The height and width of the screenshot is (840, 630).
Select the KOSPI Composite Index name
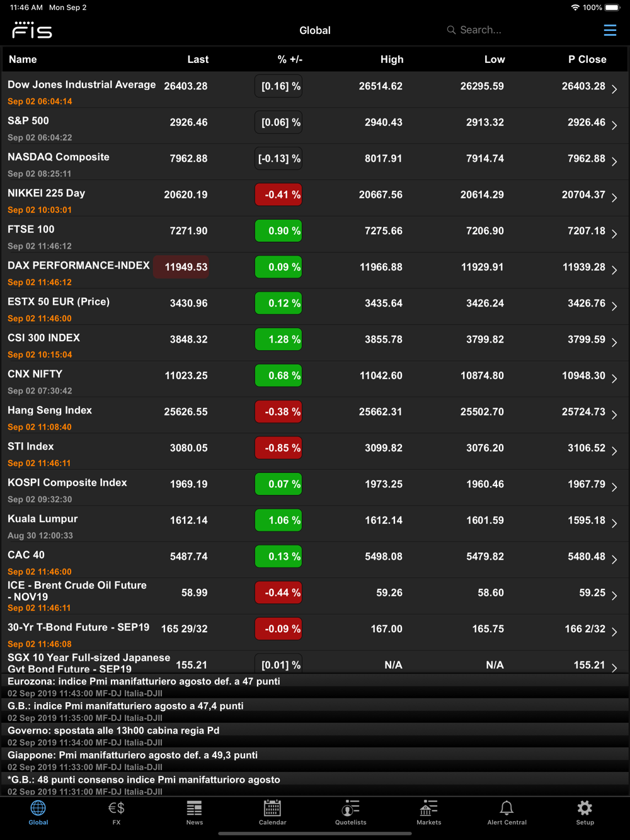point(67,482)
